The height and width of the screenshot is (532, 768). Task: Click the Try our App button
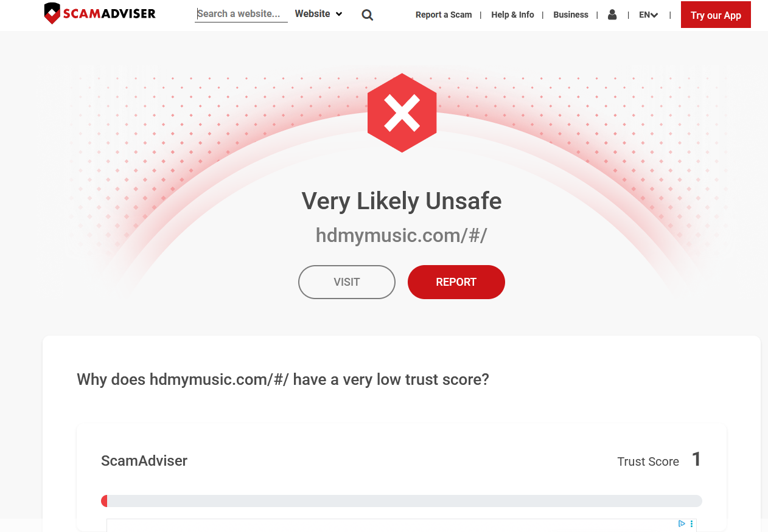point(716,15)
